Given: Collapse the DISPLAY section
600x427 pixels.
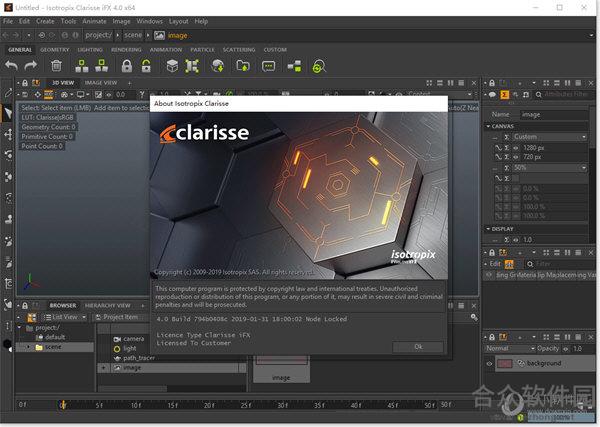Looking at the screenshot, I should [x=488, y=229].
